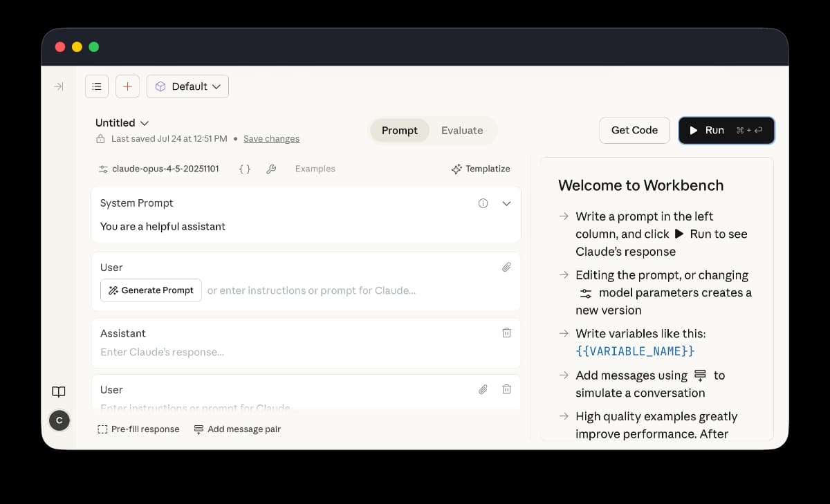The height and width of the screenshot is (504, 830).
Task: Delete the Assistant message with trash icon
Action: tap(506, 333)
